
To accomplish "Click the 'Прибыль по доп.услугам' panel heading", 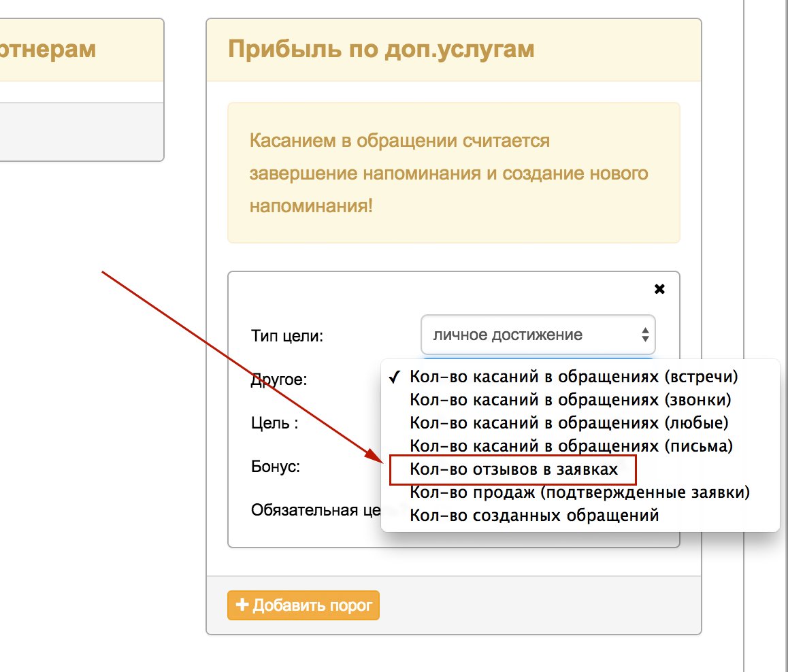I will pos(381,50).
